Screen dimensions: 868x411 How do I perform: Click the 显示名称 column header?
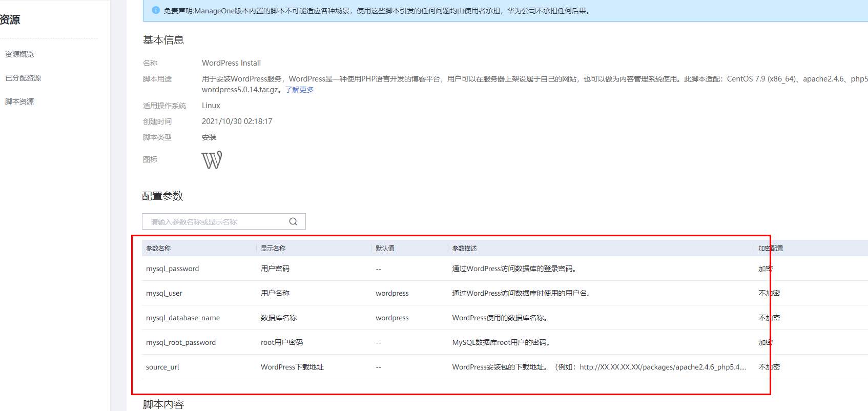[273, 248]
